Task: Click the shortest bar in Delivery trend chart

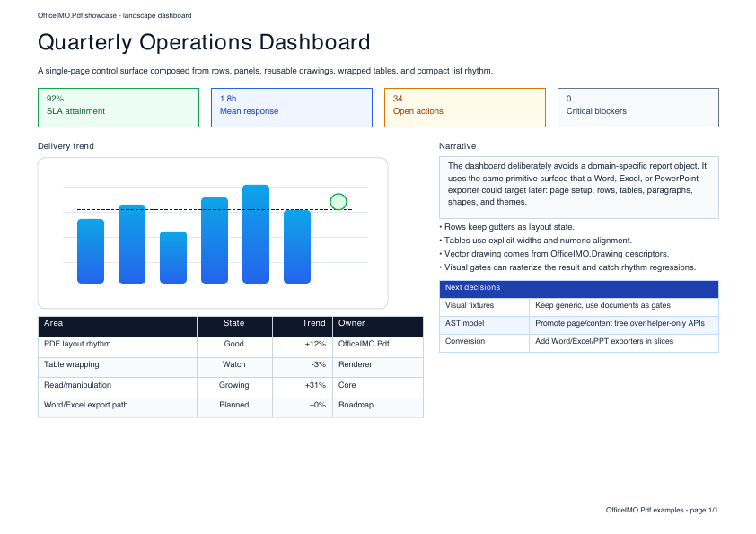Action: tap(173, 258)
